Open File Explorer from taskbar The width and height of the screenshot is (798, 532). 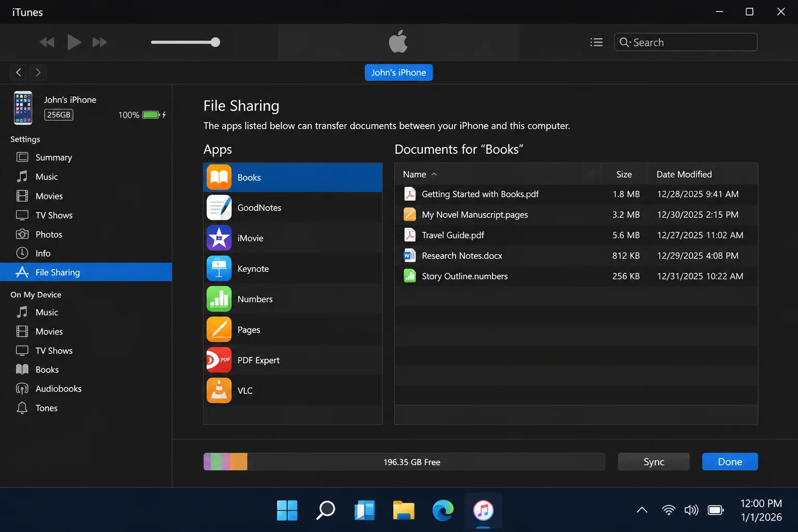pyautogui.click(x=404, y=510)
